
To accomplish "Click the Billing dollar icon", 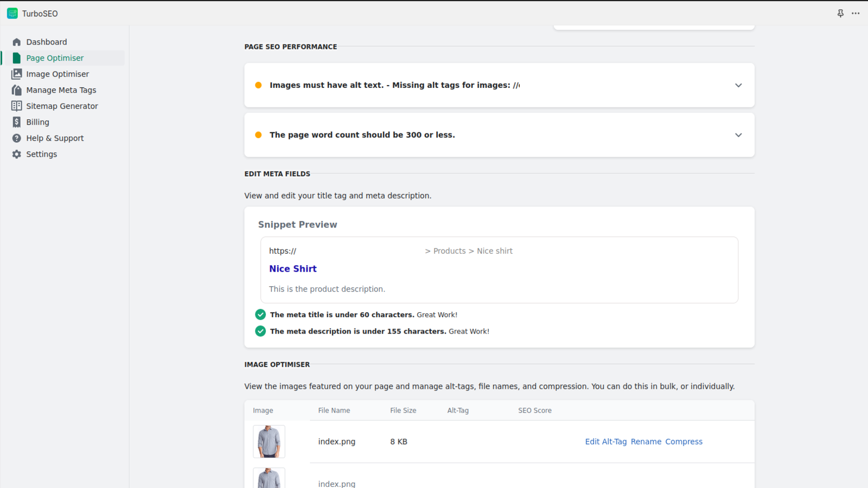I will (17, 122).
